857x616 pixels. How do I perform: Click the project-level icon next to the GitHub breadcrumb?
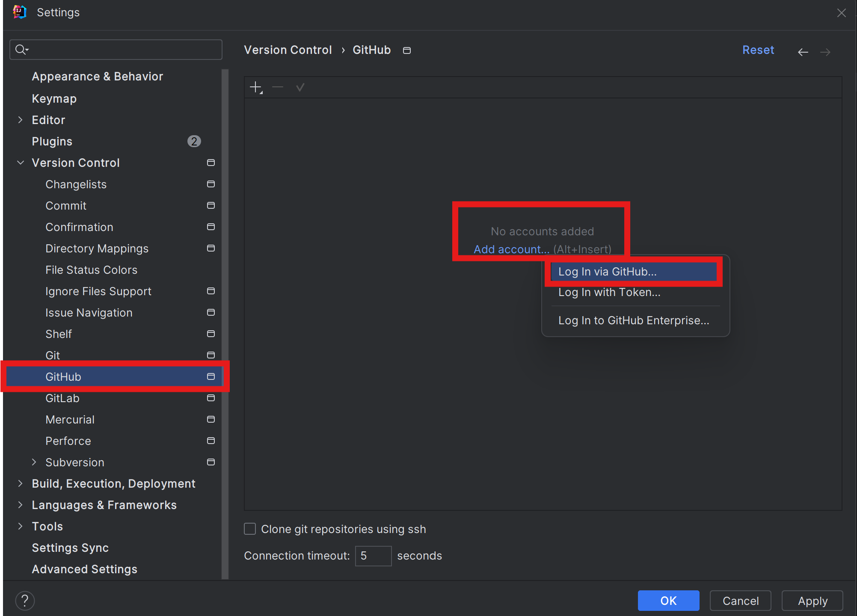407,50
